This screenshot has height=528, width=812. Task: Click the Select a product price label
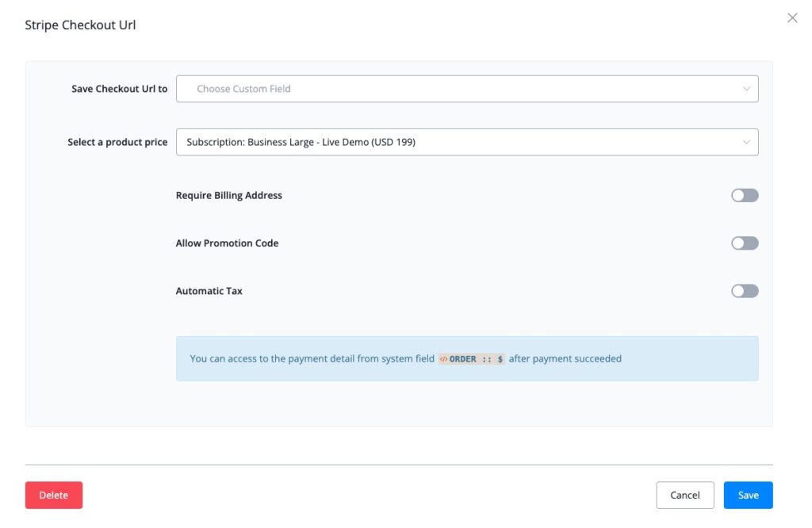tap(117, 143)
